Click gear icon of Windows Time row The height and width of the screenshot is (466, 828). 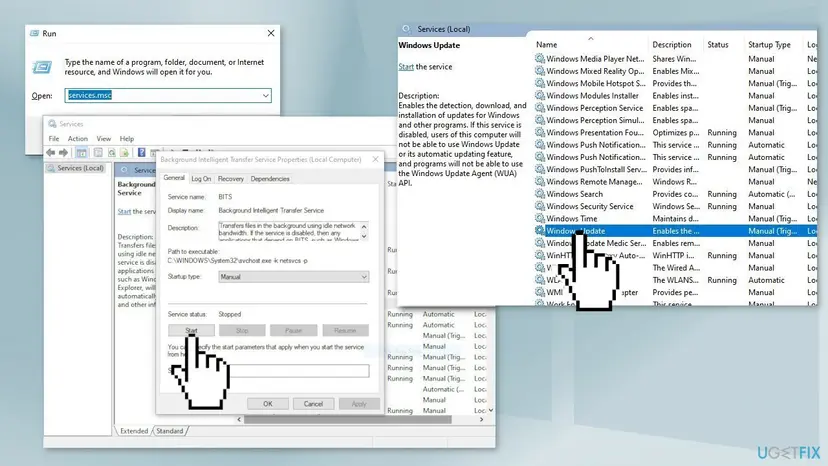click(539, 218)
